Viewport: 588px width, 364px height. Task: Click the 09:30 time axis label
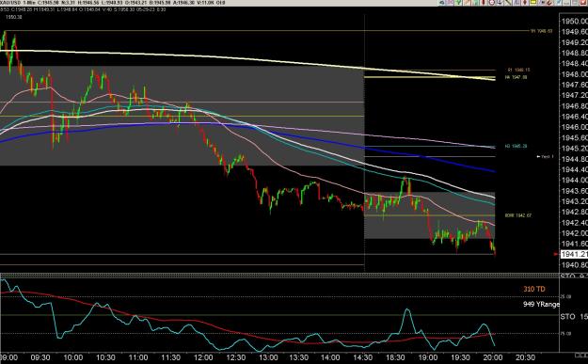point(40,357)
